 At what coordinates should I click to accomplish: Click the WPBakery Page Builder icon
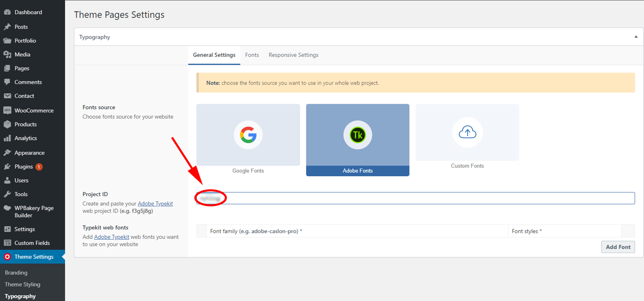point(7,208)
